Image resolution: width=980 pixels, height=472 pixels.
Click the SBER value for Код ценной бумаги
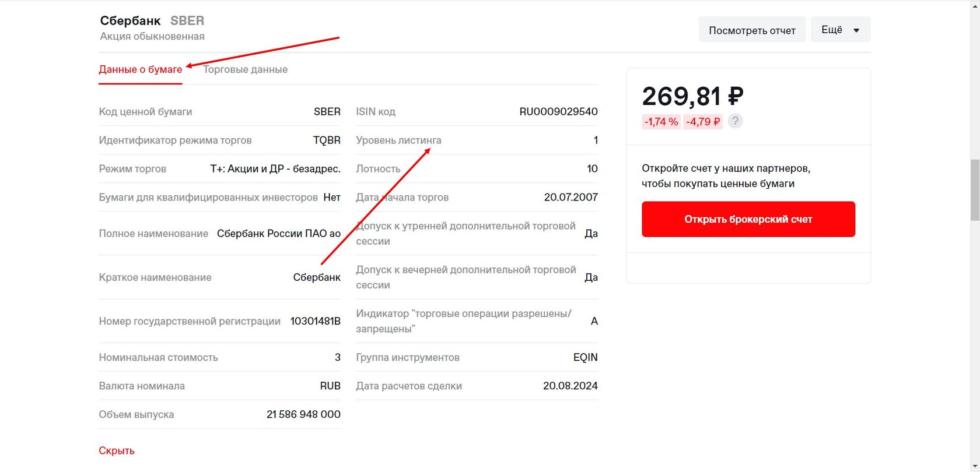pos(327,112)
